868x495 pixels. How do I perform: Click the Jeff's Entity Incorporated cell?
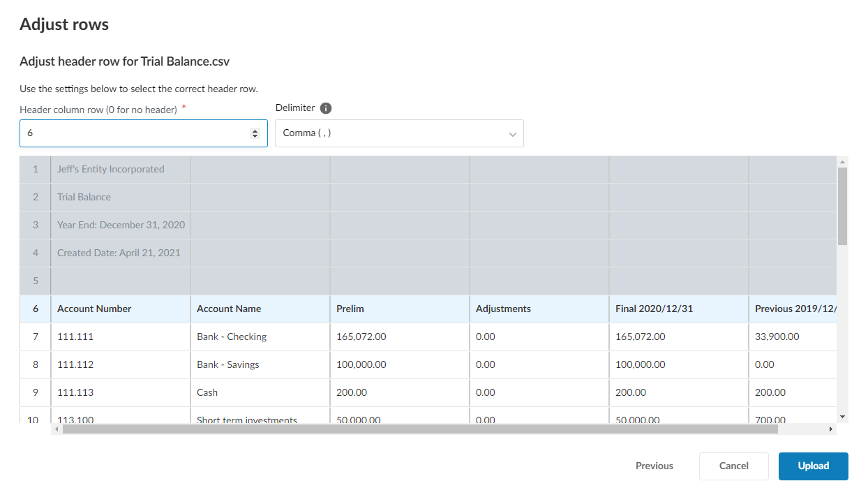pos(120,169)
